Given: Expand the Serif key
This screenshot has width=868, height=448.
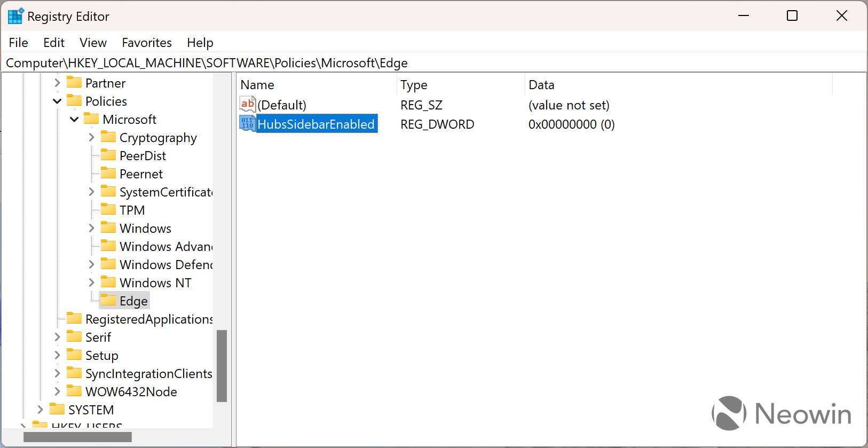Looking at the screenshot, I should [57, 337].
